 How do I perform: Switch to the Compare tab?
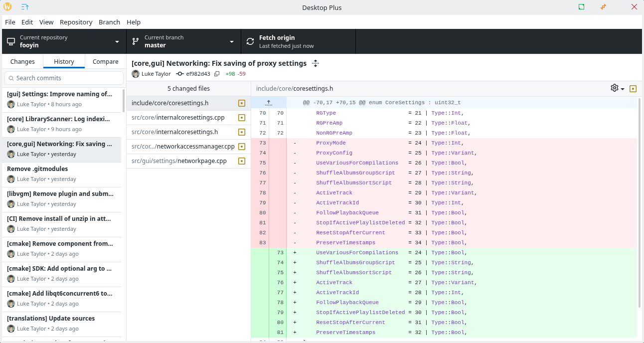(x=105, y=62)
